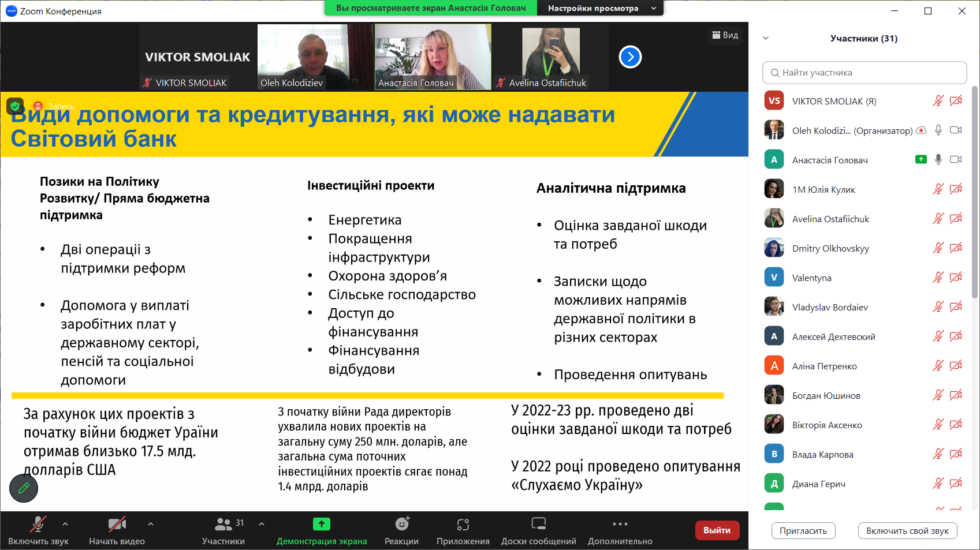Click the green annotation pencil icon
Screen dimensions: 980x550
(x=24, y=488)
